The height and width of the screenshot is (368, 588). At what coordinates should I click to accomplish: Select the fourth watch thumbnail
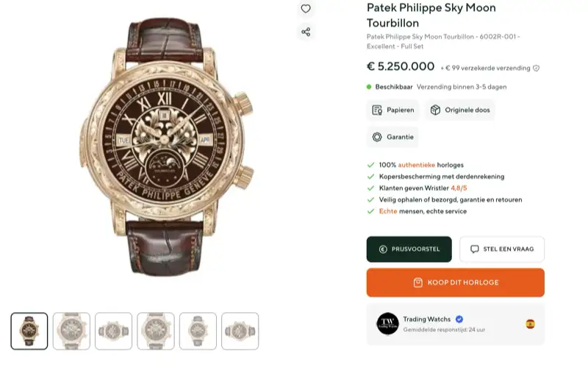point(156,331)
